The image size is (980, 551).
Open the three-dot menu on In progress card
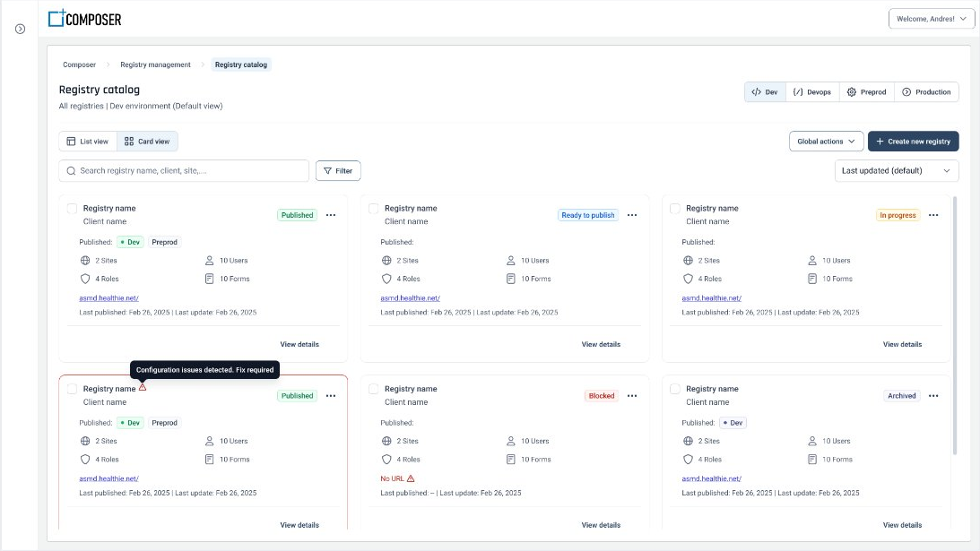coord(933,215)
